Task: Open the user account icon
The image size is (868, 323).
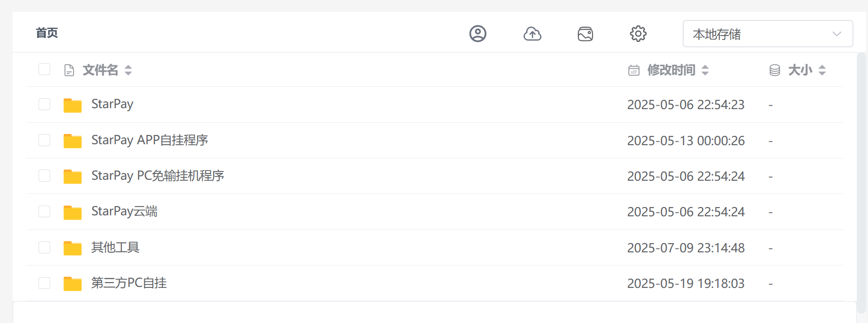Action: click(478, 34)
